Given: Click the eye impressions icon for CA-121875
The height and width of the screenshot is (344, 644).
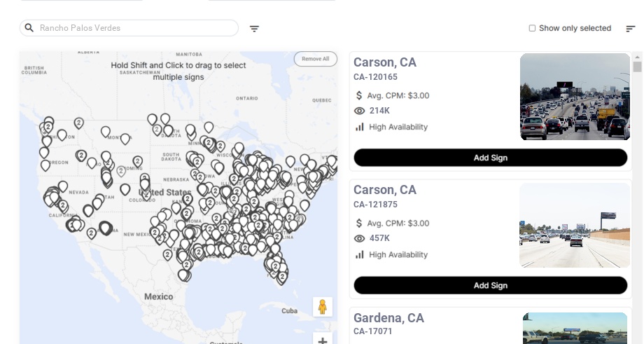Looking at the screenshot, I should pos(360,238).
